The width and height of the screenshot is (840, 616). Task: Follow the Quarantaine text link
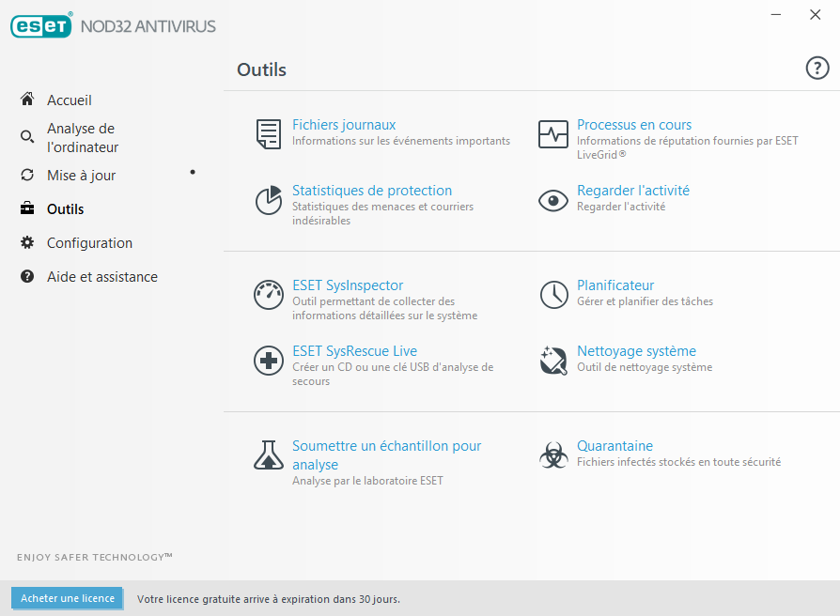pyautogui.click(x=614, y=446)
